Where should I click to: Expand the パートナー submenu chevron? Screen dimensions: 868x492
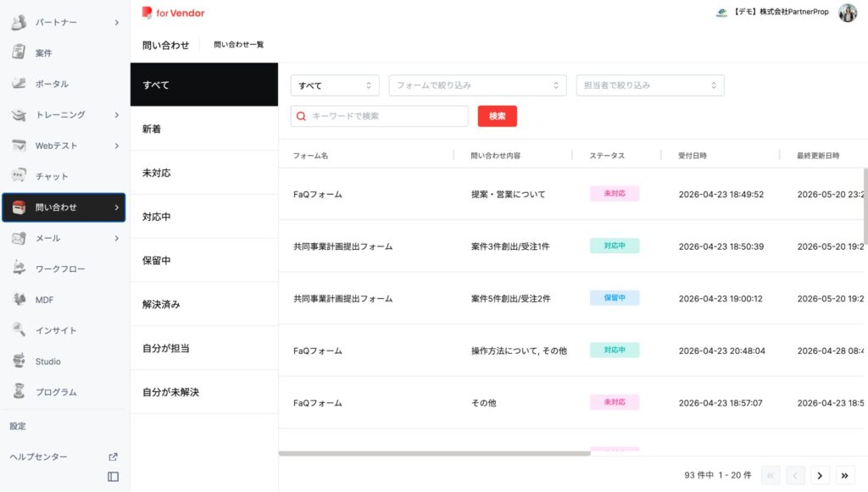point(117,23)
